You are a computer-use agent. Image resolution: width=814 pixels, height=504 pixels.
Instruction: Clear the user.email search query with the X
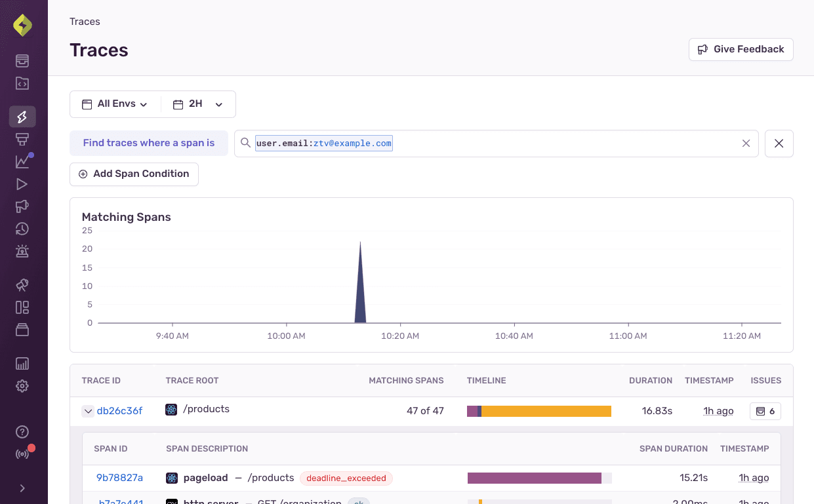click(x=746, y=143)
